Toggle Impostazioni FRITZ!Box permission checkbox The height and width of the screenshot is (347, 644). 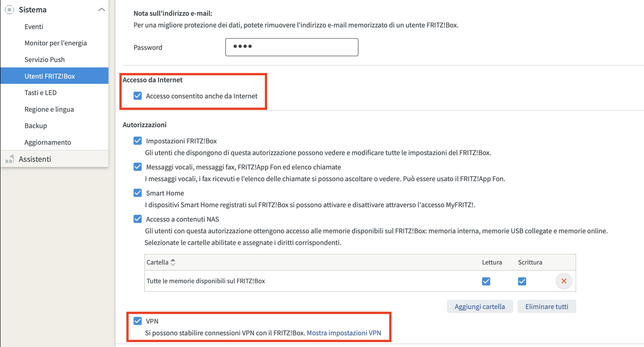pyautogui.click(x=137, y=141)
